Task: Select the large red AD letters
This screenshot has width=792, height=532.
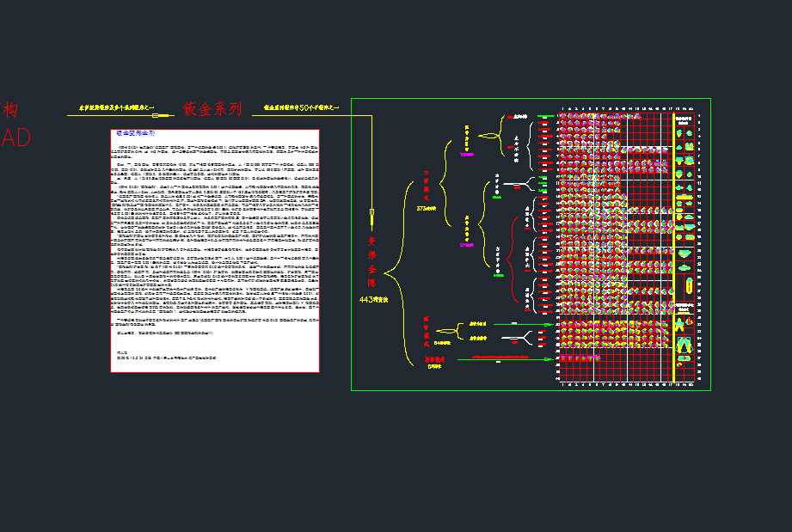Action: tap(15, 138)
